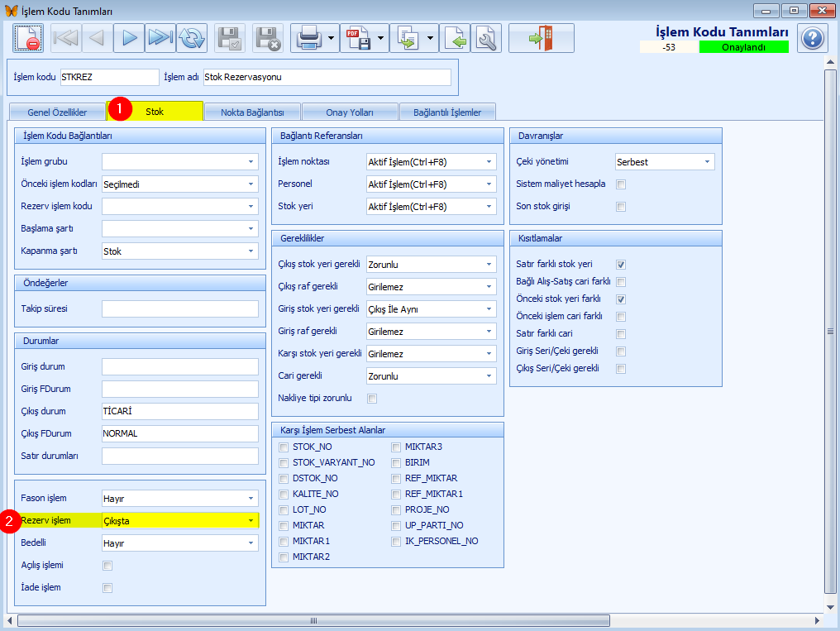Expand the Çıkış stok yeri gerekli dropdown
The height and width of the screenshot is (631, 840).
(x=489, y=265)
